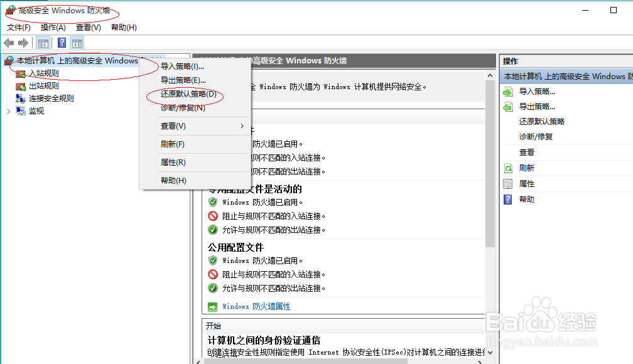Click the green arrow icon beside Windows 防火墙属性
The width and height of the screenshot is (633, 364).
click(212, 307)
